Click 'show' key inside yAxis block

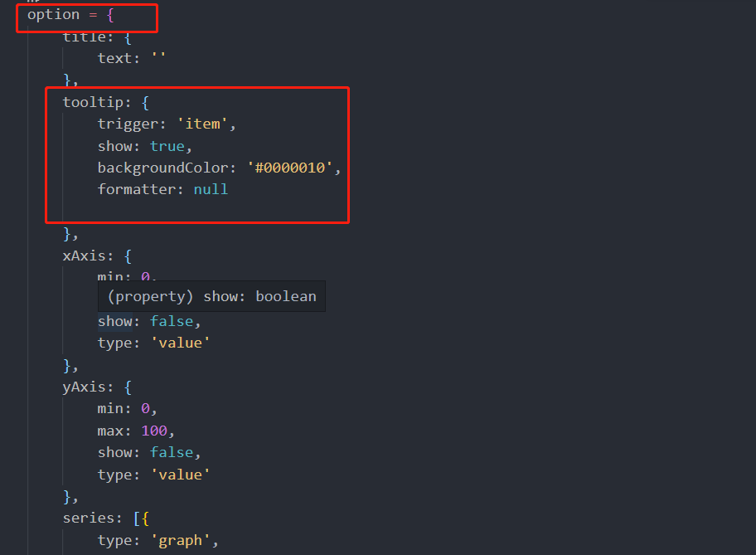pos(114,453)
